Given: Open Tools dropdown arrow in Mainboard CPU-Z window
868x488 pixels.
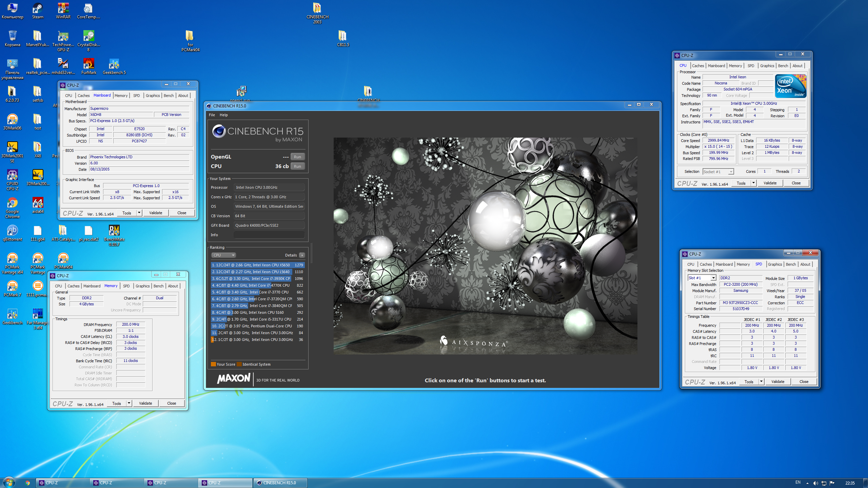Looking at the screenshot, I should [139, 213].
